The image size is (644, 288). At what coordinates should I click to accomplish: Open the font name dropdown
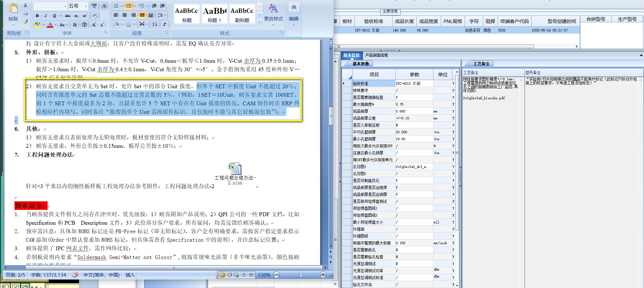[65, 6]
